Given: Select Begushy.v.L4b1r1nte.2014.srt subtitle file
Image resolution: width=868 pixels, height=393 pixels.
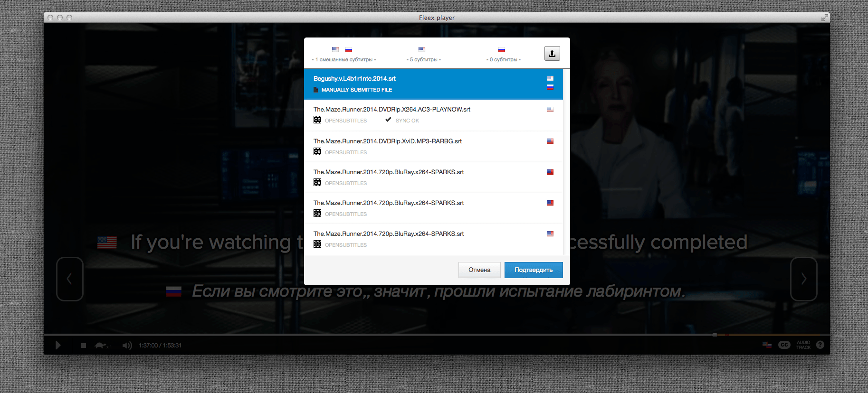Looking at the screenshot, I should click(x=433, y=84).
